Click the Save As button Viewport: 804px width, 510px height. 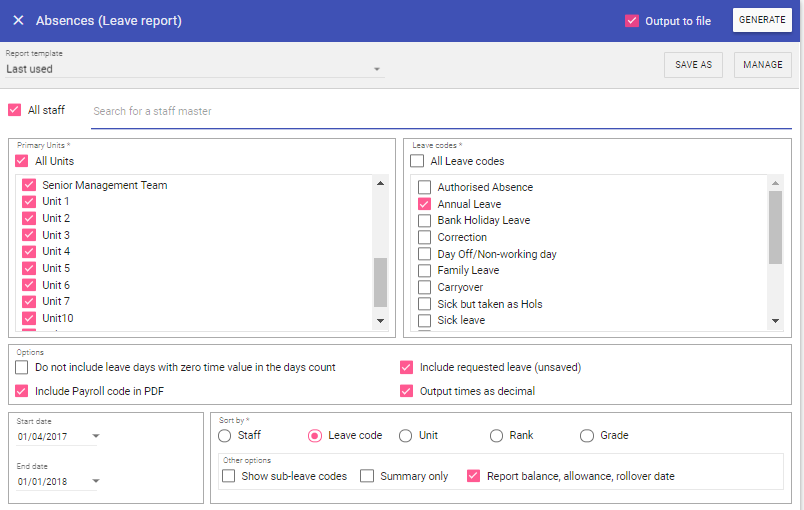[693, 65]
